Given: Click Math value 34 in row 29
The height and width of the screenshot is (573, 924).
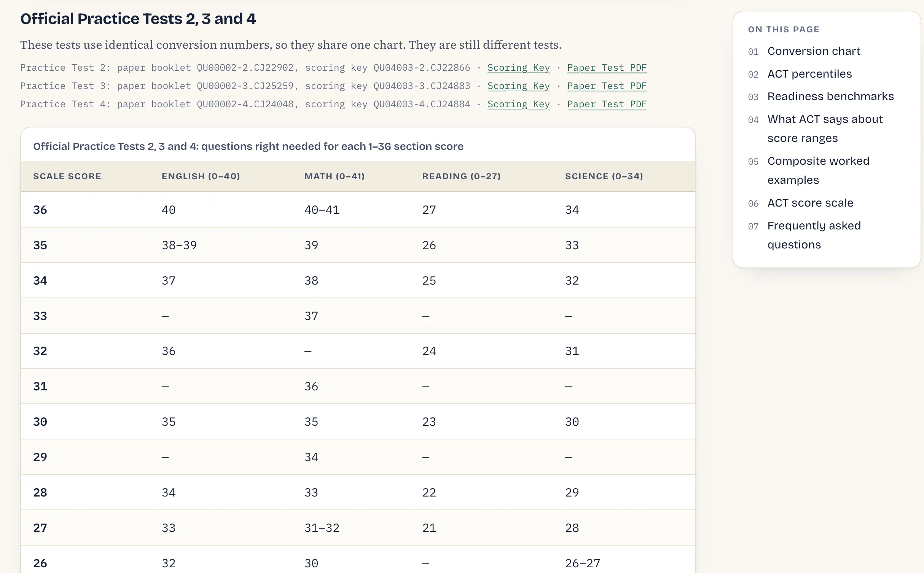Looking at the screenshot, I should click(311, 457).
